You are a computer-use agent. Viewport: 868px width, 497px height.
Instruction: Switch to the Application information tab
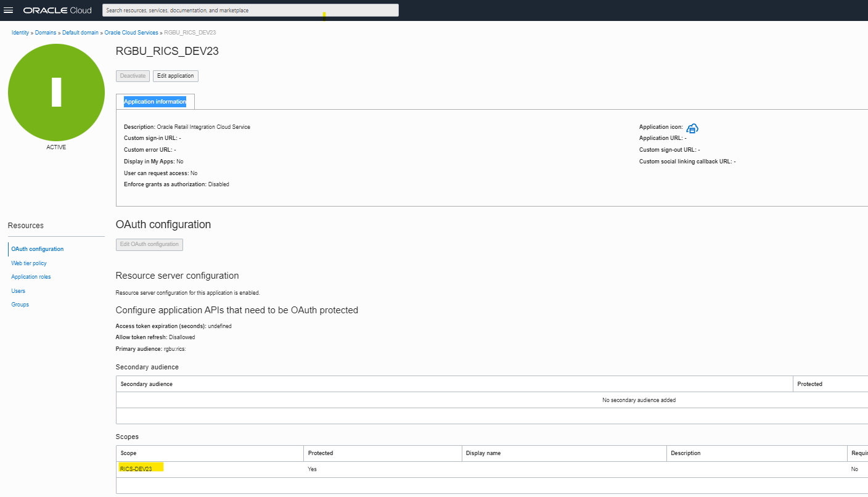pos(155,101)
